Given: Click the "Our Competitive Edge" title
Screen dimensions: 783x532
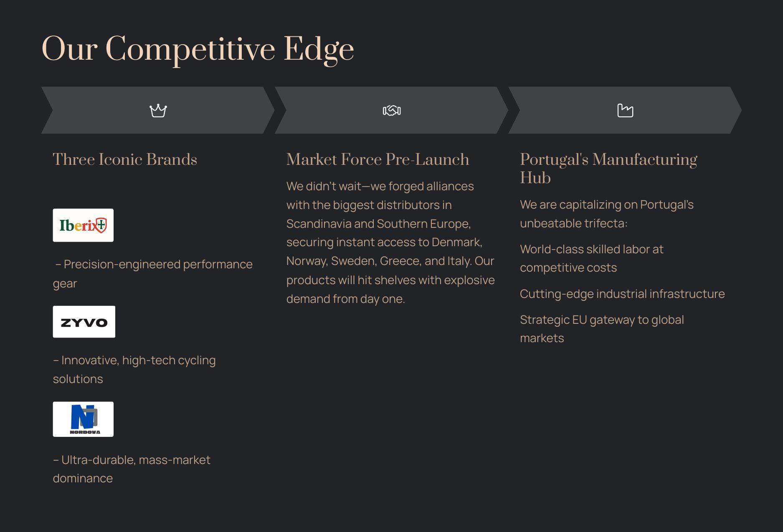Looking at the screenshot, I should (198, 49).
